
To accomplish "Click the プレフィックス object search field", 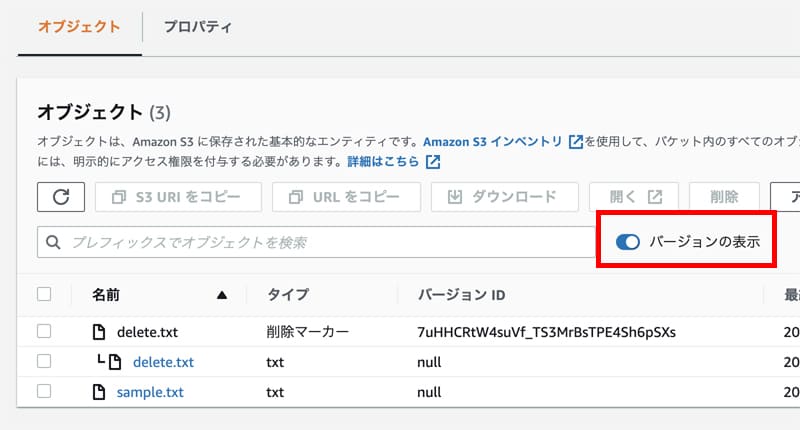I will (x=320, y=242).
